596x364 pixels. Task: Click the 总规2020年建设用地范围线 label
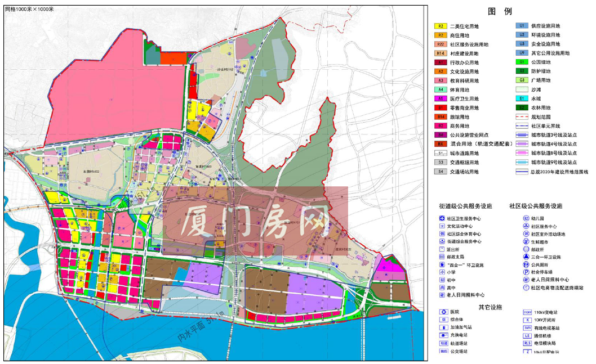point(559,172)
